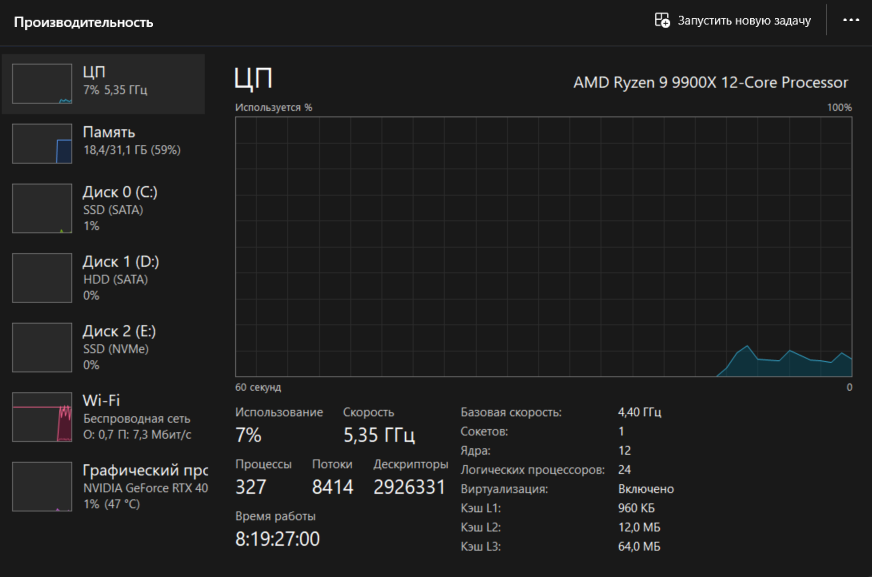Click the Диск 1 mini graph thumbnail

click(42, 278)
